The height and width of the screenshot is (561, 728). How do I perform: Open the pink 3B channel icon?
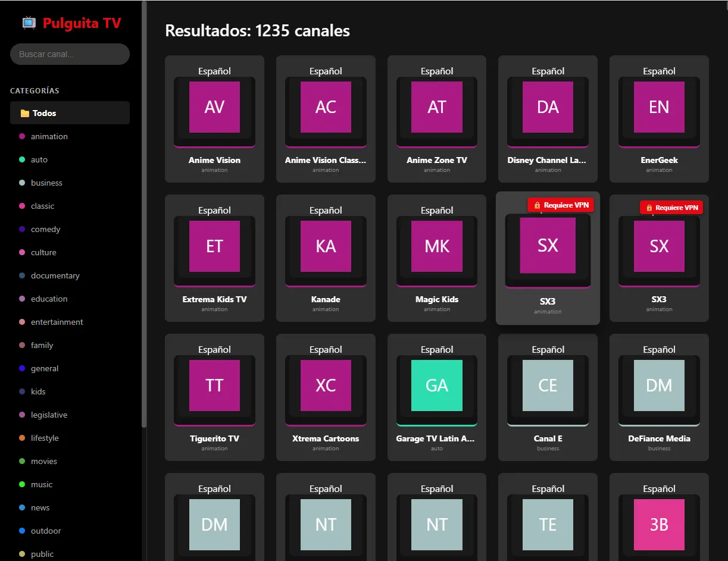pos(659,525)
